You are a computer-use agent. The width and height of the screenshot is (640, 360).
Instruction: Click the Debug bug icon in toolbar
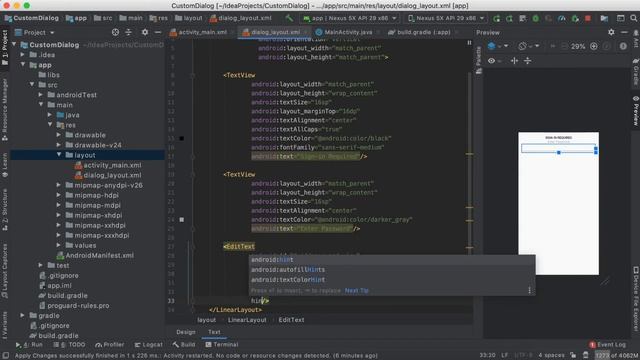pos(536,18)
